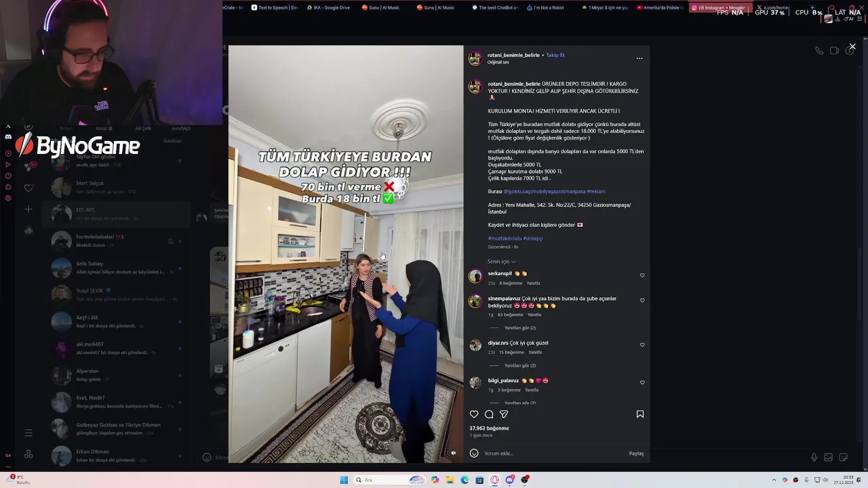
Task: Open the three-dot post options menu
Action: (639, 58)
